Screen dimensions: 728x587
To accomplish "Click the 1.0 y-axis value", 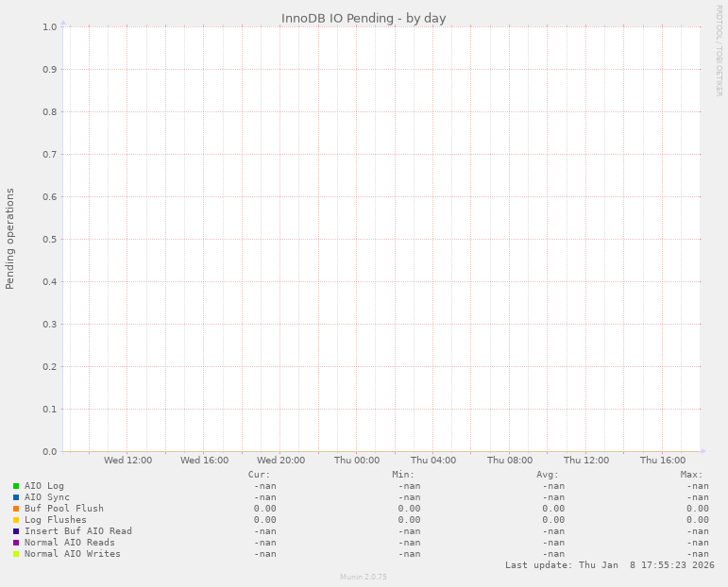I will point(50,27).
